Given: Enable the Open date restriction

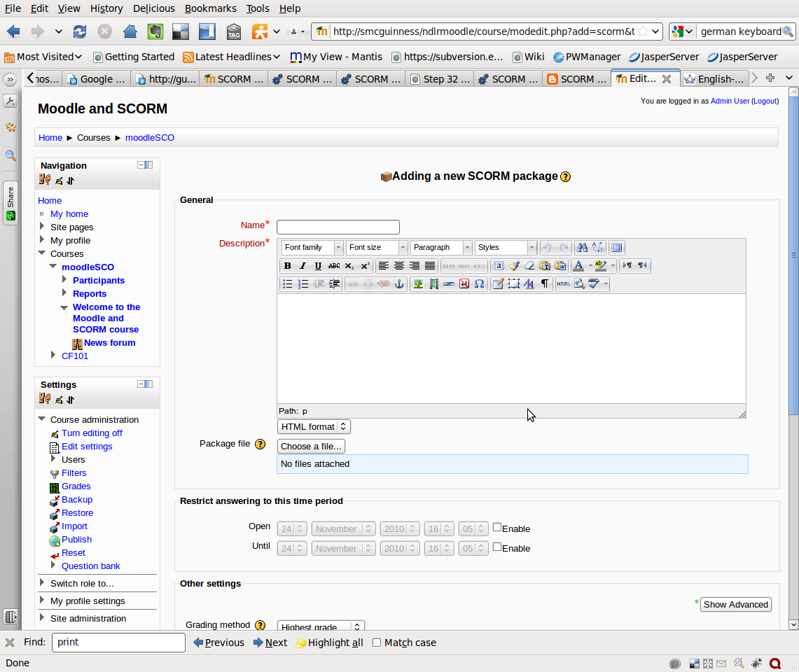Looking at the screenshot, I should click(497, 527).
